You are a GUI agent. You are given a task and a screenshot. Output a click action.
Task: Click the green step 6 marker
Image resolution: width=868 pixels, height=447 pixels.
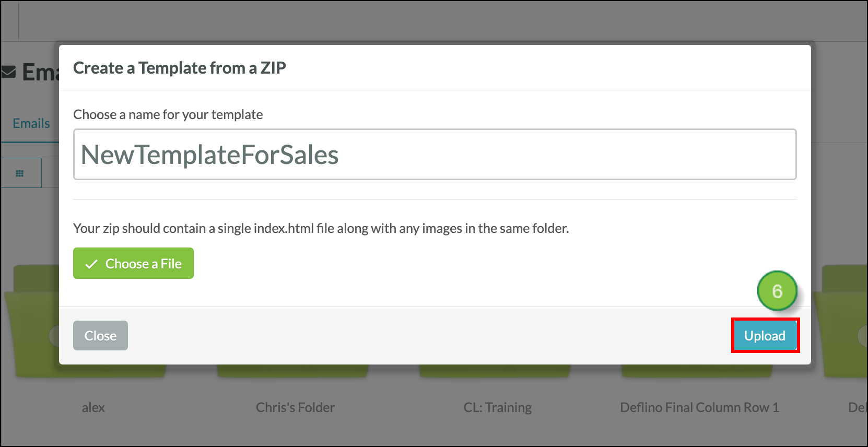tap(777, 291)
